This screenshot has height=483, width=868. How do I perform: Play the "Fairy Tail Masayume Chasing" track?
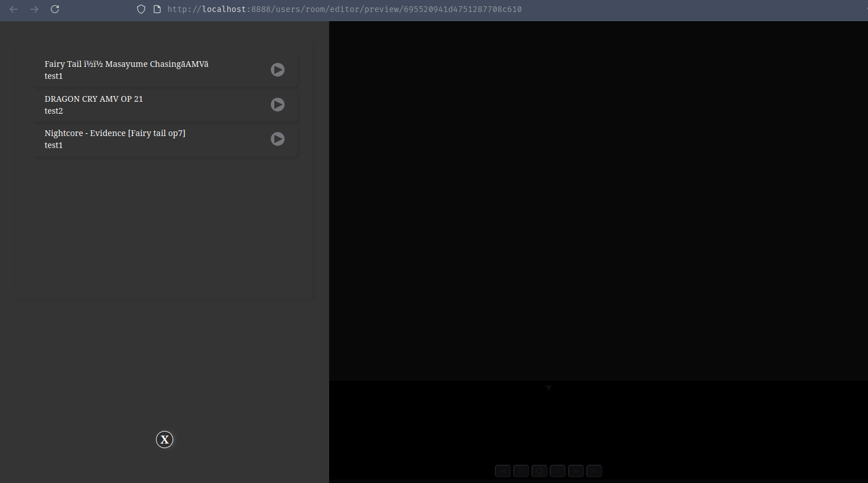pos(278,70)
